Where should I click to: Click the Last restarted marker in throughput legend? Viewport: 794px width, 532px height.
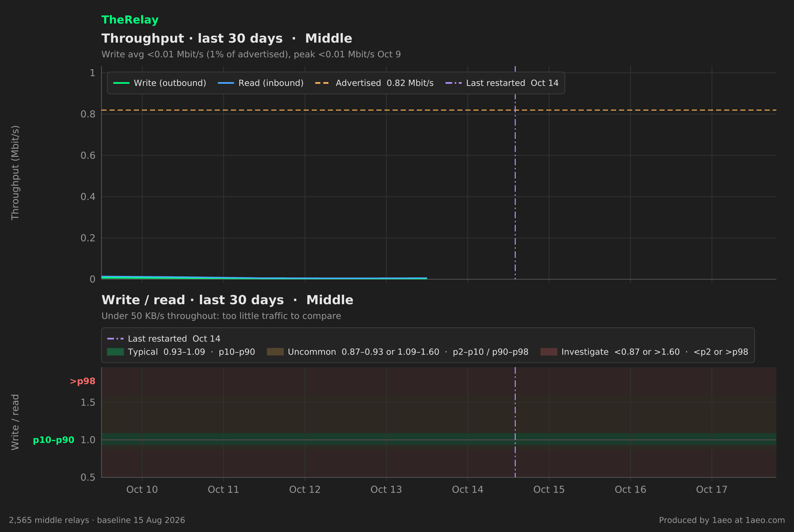453,83
